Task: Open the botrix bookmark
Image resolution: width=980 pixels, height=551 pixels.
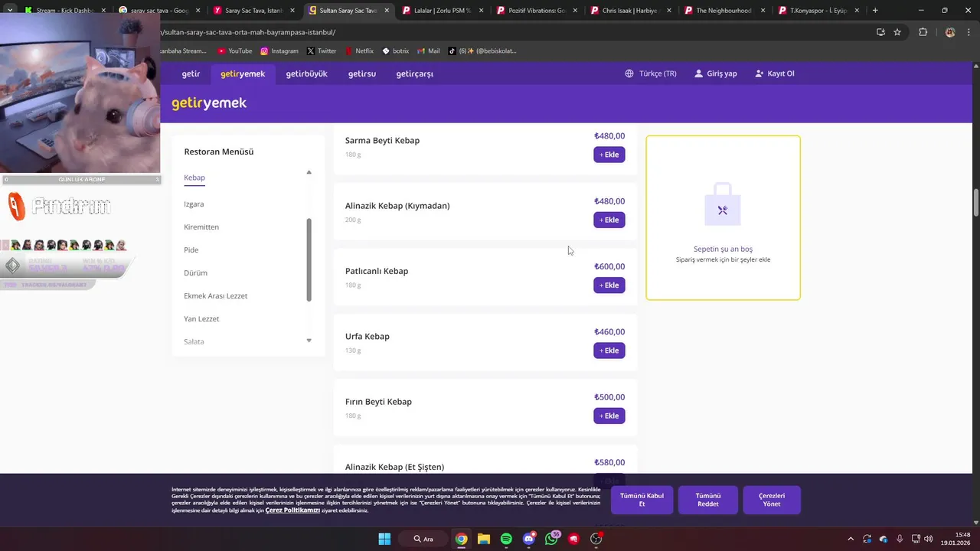Action: 395,51
